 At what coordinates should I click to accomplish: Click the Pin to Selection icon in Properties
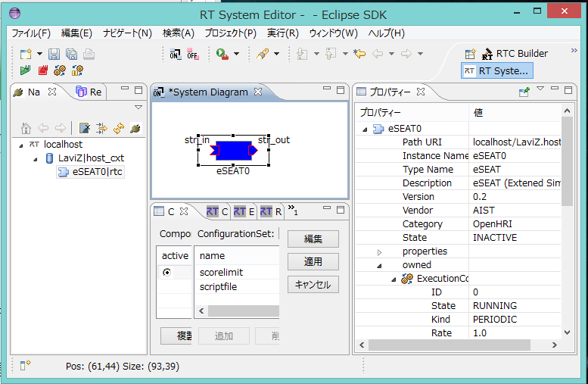pos(524,92)
